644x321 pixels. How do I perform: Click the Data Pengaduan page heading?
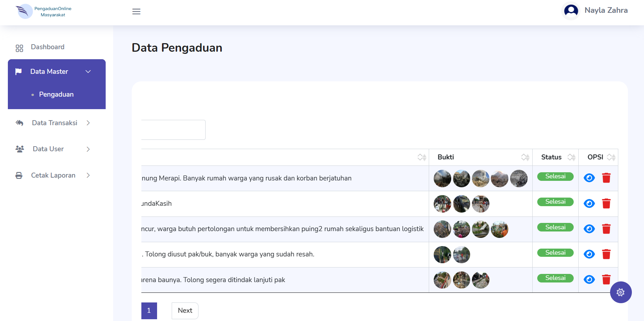pos(177,48)
